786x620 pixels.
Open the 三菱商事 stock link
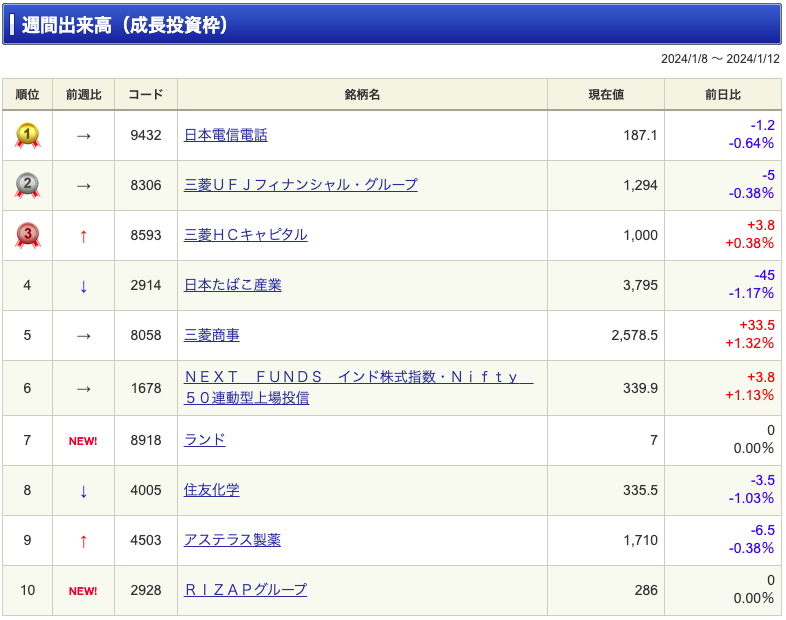pyautogui.click(x=212, y=335)
